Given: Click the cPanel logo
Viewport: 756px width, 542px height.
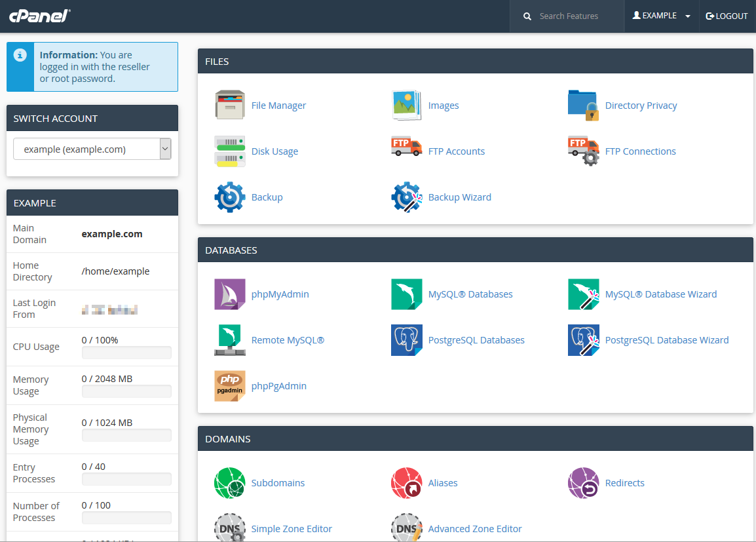Looking at the screenshot, I should pyautogui.click(x=39, y=16).
